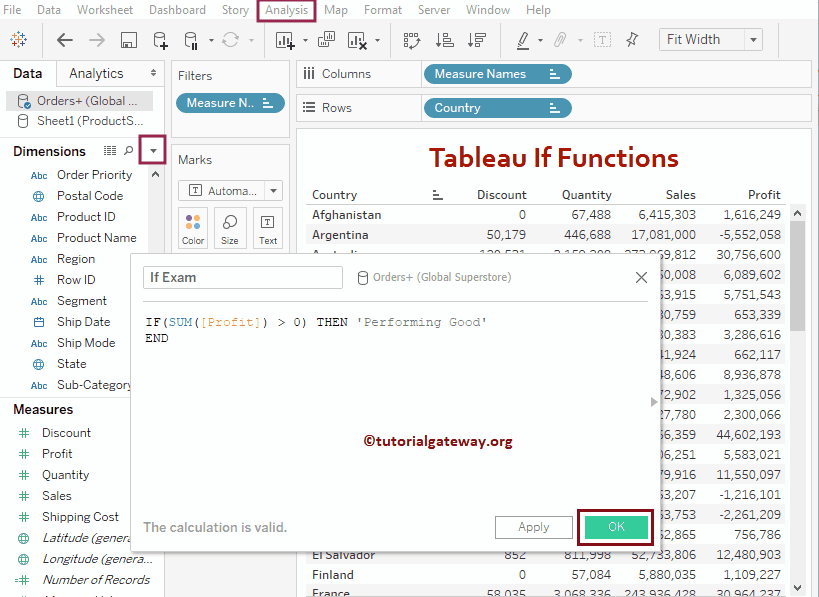Select the Shipping Cost measure
This screenshot has width=819, height=597.
(x=80, y=517)
